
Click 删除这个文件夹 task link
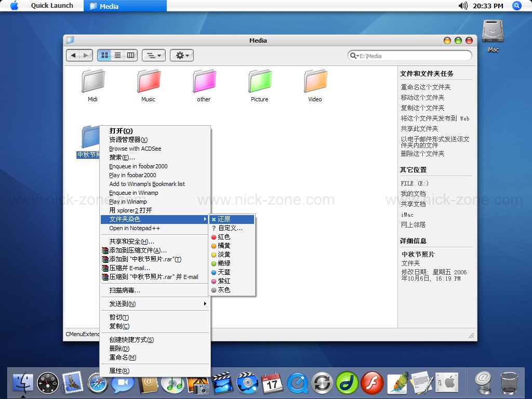(422, 154)
